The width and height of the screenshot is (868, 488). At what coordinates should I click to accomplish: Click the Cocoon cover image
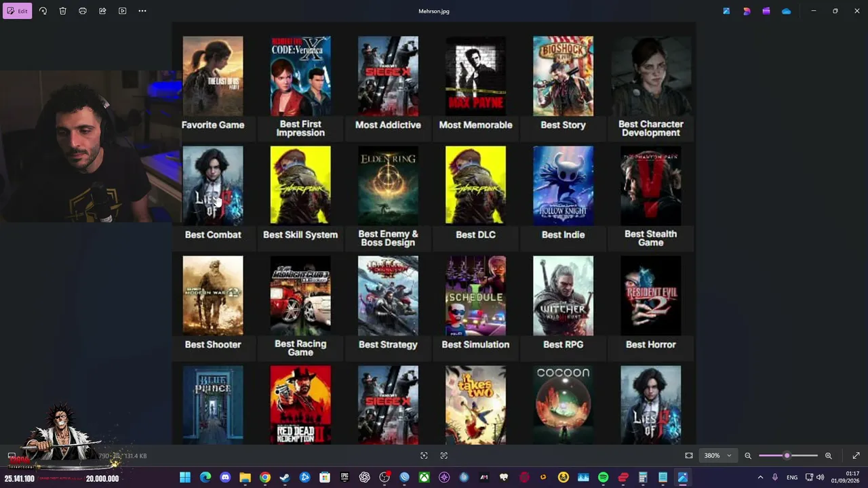point(563,405)
